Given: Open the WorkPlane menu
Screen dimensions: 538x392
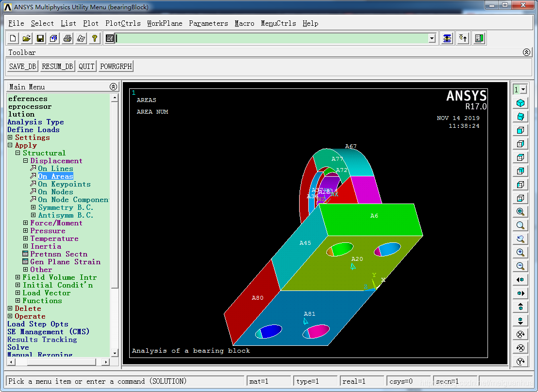Looking at the screenshot, I should coord(165,23).
